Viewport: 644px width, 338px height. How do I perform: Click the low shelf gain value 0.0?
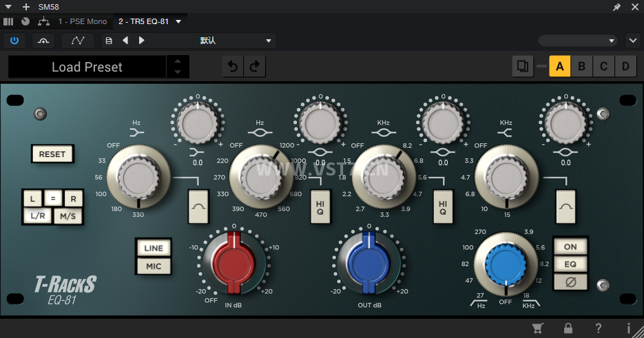pos(198,162)
